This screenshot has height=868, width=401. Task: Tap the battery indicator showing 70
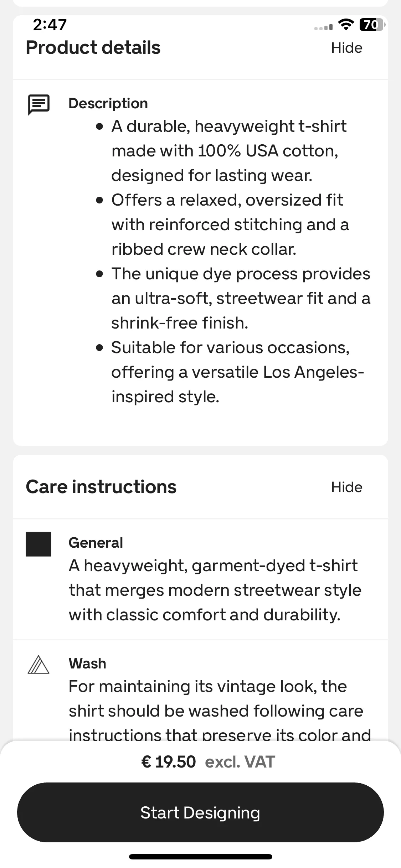click(x=372, y=25)
